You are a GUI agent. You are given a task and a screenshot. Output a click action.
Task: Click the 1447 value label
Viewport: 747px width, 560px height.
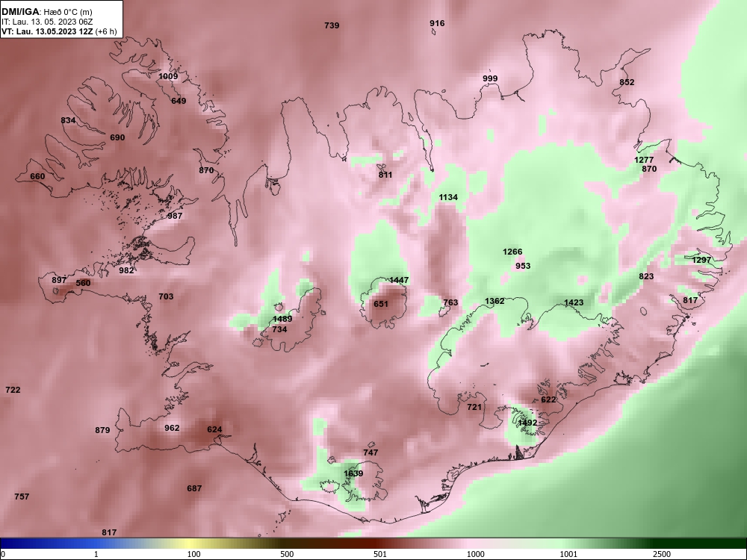click(399, 280)
